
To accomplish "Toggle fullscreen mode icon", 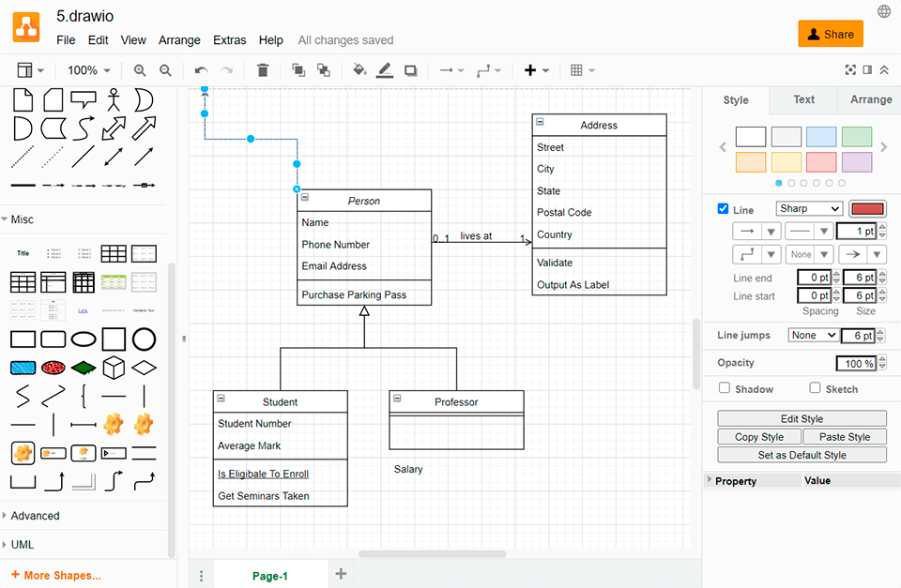I will [x=850, y=70].
